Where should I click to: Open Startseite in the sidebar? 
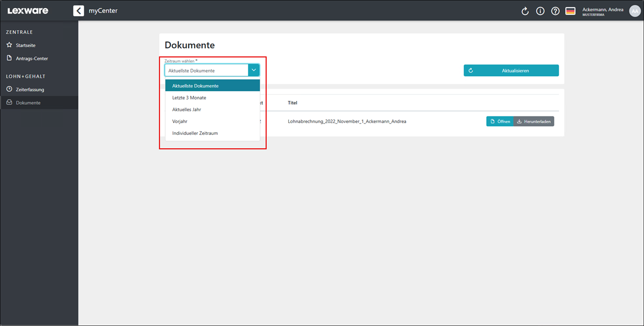click(x=26, y=45)
